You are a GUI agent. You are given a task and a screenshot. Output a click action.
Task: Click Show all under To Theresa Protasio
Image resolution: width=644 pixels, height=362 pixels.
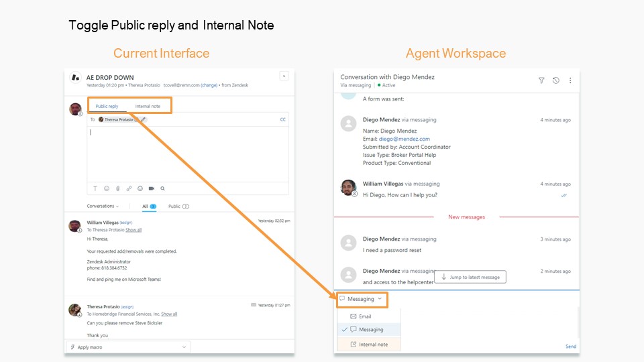point(133,230)
